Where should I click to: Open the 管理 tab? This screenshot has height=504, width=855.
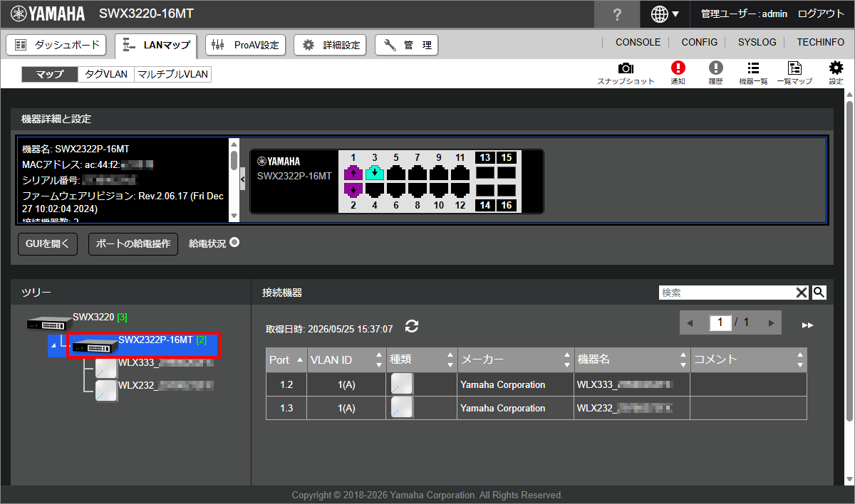pos(407,45)
